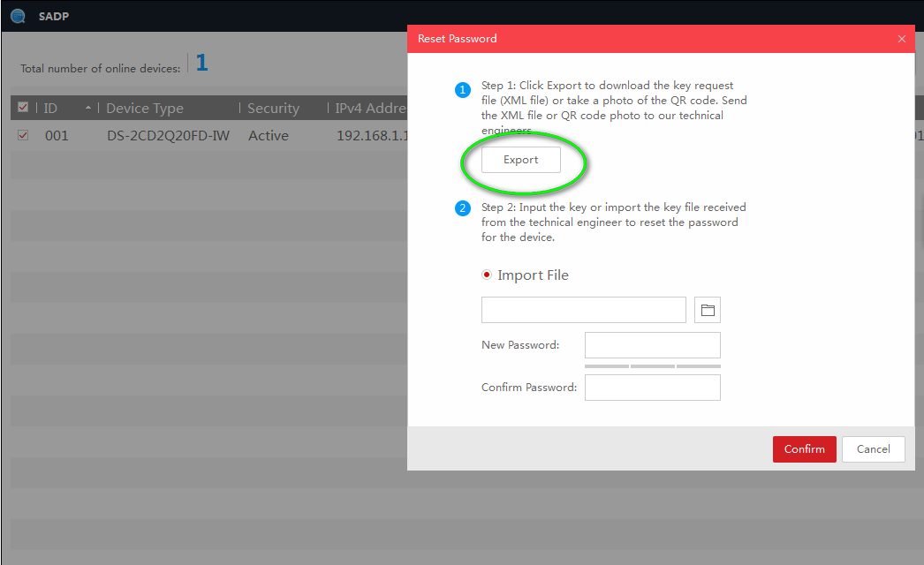The image size is (924, 565).
Task: Click the password strength indicator bar
Action: click(x=652, y=365)
